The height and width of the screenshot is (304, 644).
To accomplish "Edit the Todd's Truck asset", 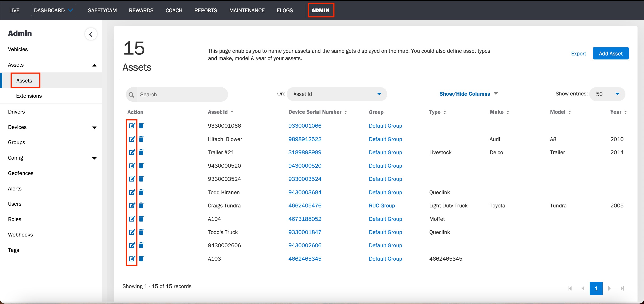I will [132, 232].
